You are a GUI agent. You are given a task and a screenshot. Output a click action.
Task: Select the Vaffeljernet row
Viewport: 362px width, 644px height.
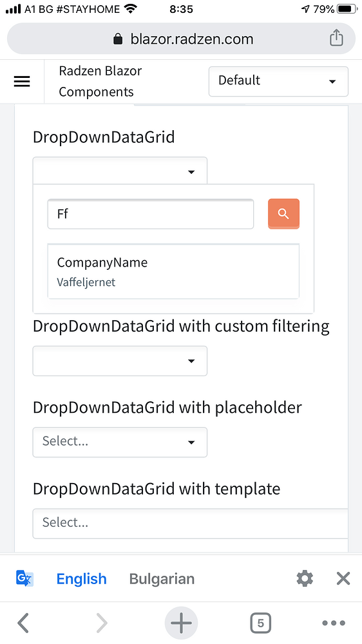point(173,282)
